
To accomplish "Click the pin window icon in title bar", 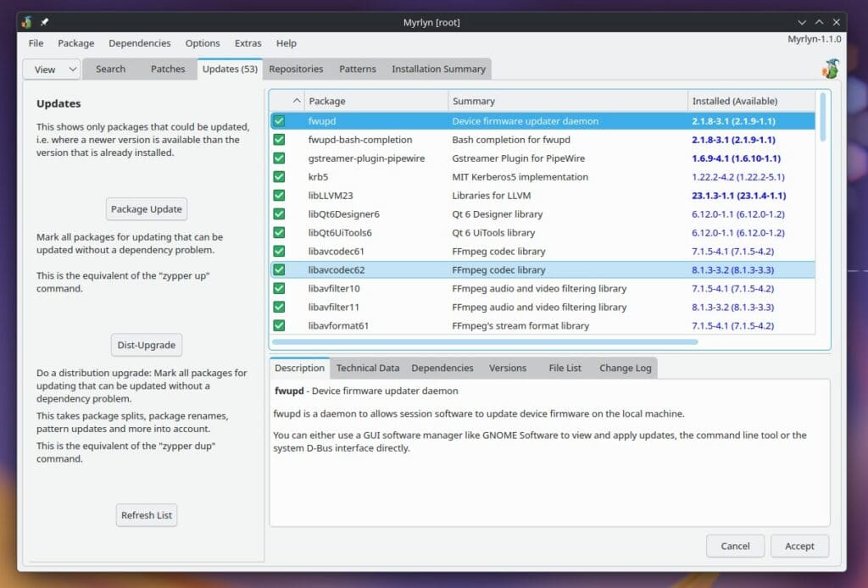I will tap(44, 22).
